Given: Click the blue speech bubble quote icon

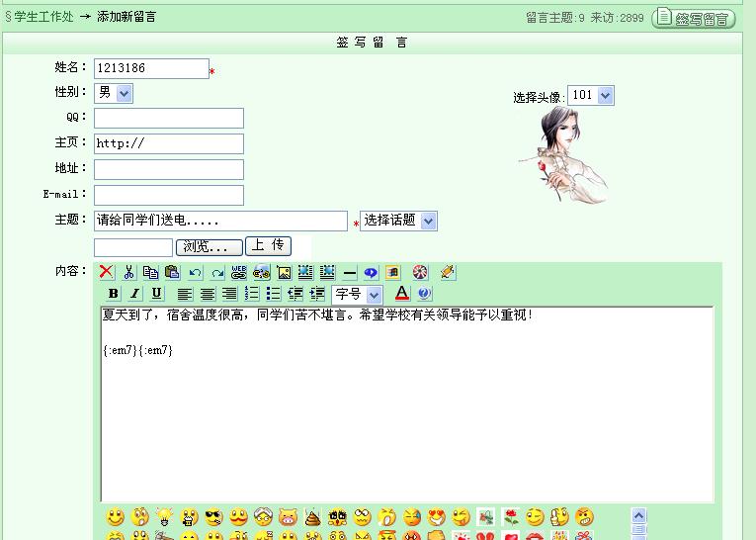Looking at the screenshot, I should 371,273.
